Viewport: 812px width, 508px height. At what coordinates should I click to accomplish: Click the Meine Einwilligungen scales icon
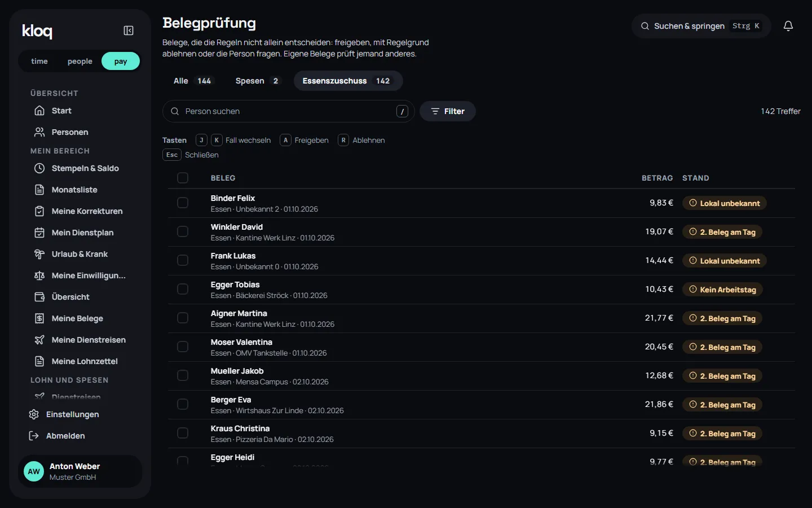39,275
